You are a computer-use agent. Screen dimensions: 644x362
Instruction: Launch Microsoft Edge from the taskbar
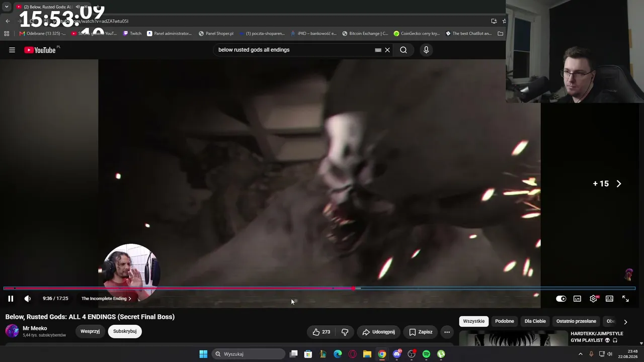338,354
